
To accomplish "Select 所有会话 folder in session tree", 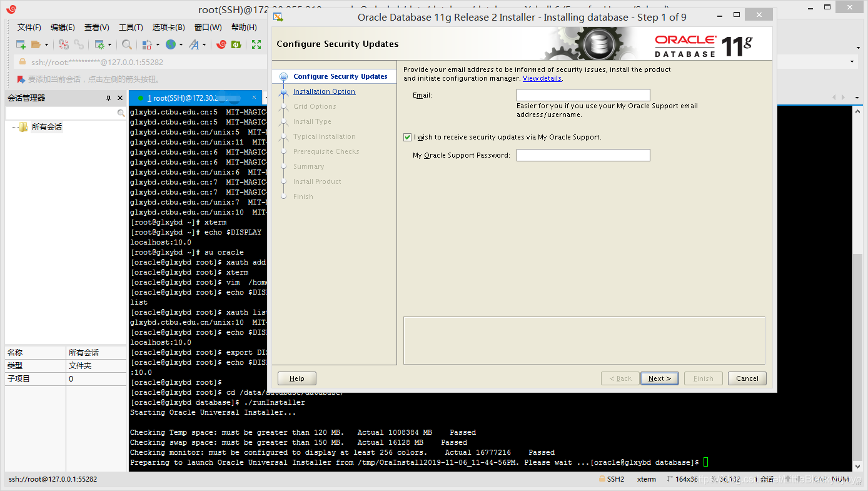I will tap(46, 127).
